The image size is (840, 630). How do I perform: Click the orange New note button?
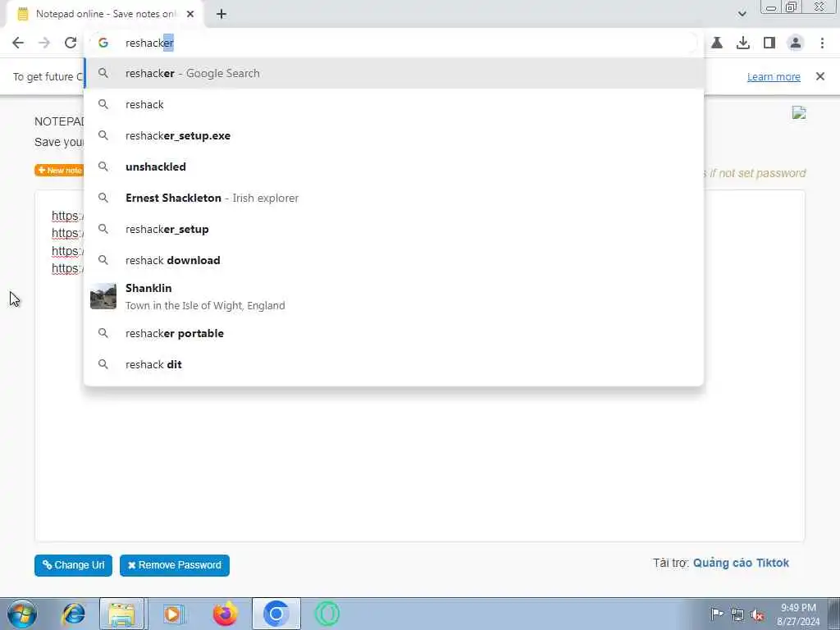pos(59,171)
